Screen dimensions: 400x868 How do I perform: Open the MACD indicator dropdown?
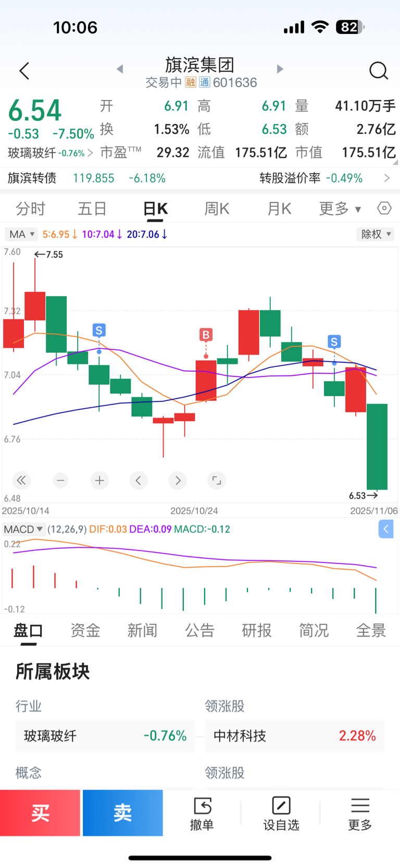[23, 529]
